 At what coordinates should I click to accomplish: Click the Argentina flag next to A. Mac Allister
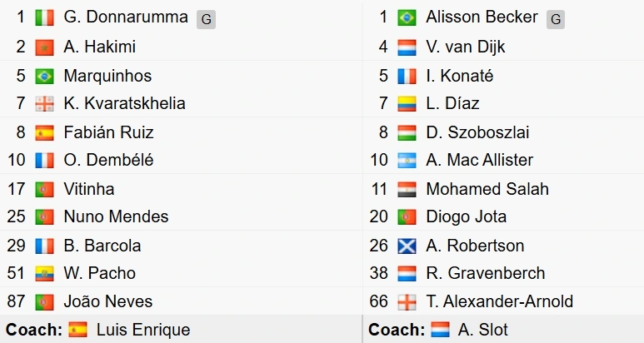(407, 161)
